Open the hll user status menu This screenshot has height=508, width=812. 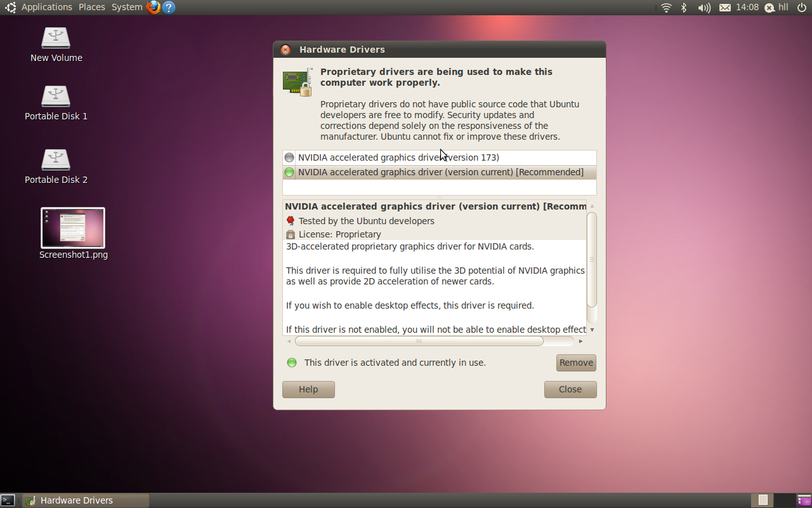[776, 8]
